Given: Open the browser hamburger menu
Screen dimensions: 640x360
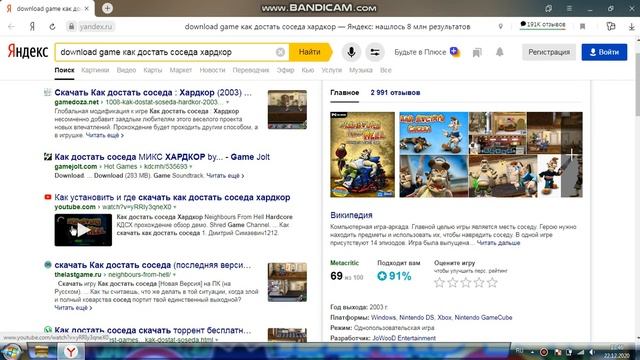Looking at the screenshot, I should pos(569,8).
